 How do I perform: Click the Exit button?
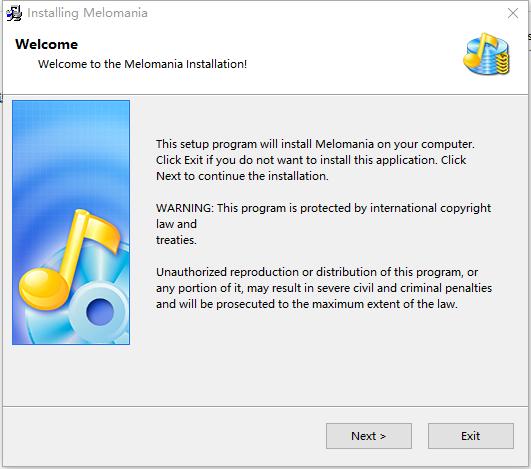(471, 436)
